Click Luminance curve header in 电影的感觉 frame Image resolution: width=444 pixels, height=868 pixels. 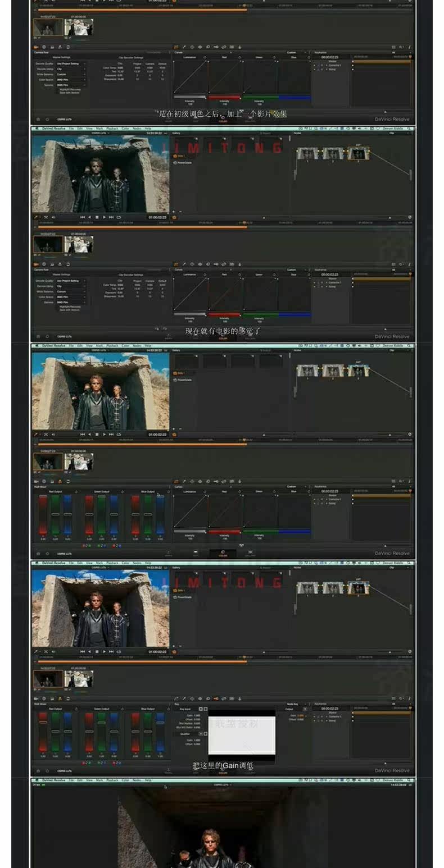(189, 275)
